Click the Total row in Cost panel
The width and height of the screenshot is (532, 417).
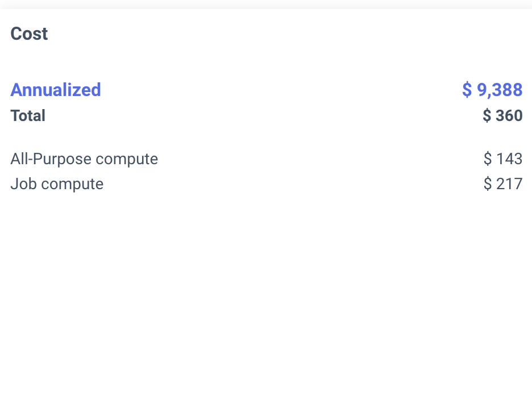[28, 116]
